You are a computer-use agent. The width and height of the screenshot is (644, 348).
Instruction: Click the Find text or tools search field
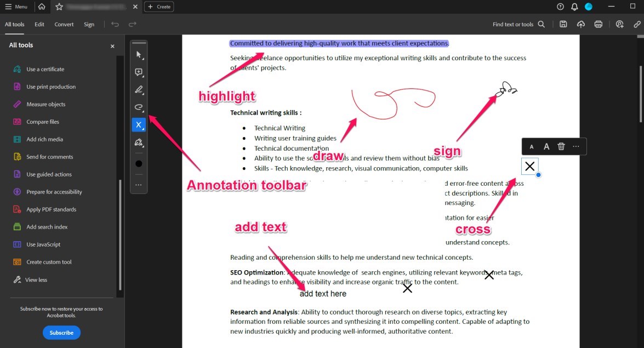click(512, 24)
